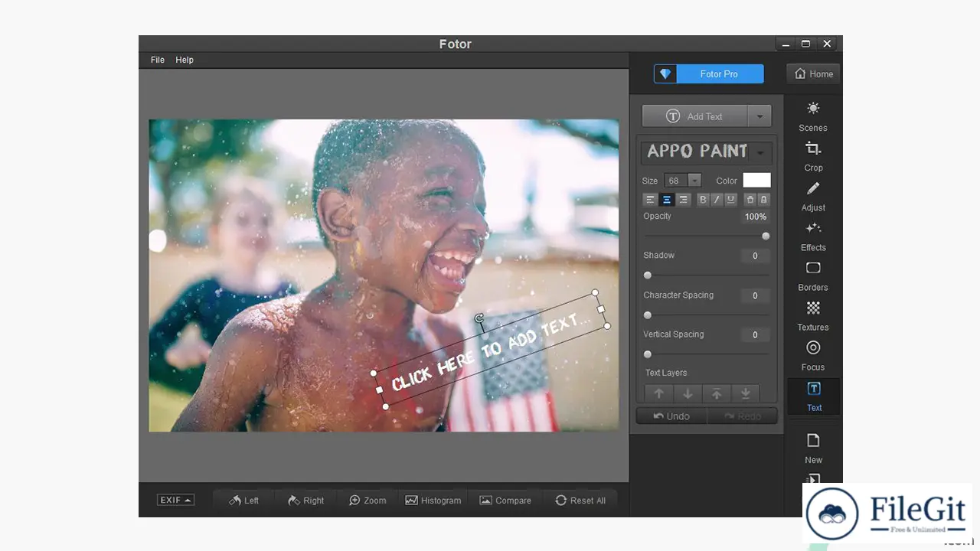Click the Fotor Pro button
The height and width of the screenshot is (551, 980).
[709, 73]
